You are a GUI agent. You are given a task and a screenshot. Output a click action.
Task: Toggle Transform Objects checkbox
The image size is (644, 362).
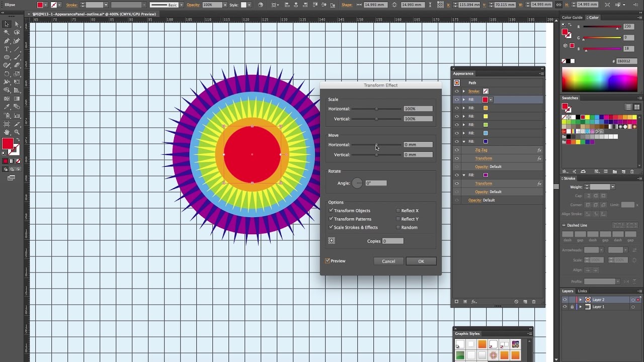[331, 211]
